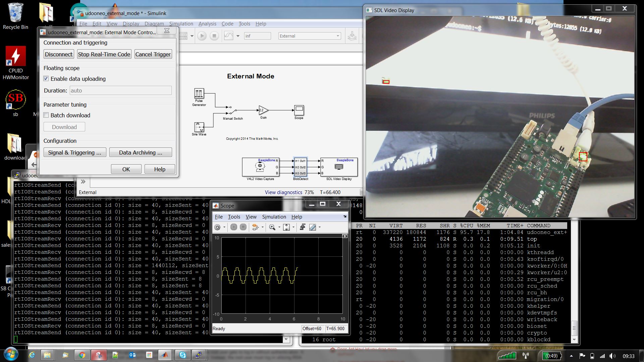Undock Scope toolbar arrow at menu right

[x=344, y=217]
